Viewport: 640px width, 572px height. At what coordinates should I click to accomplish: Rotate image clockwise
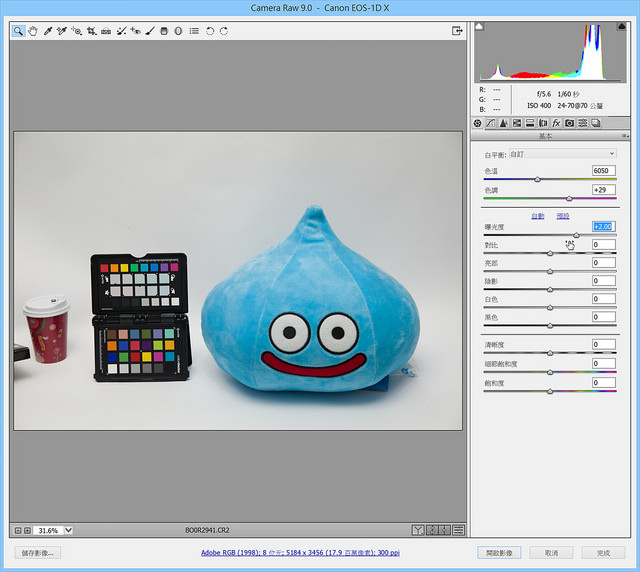[x=224, y=31]
